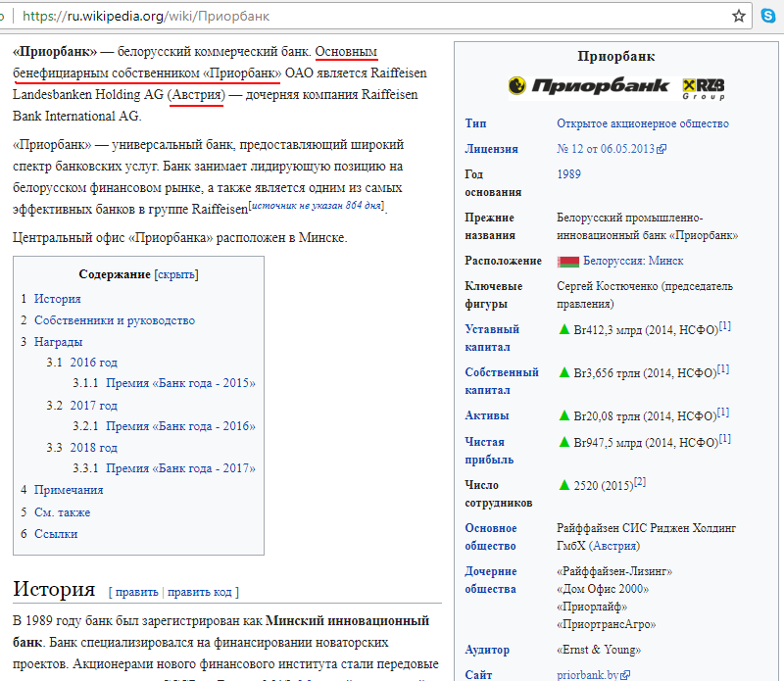Jump to Премия «Банк года - 2016»

pos(180,426)
